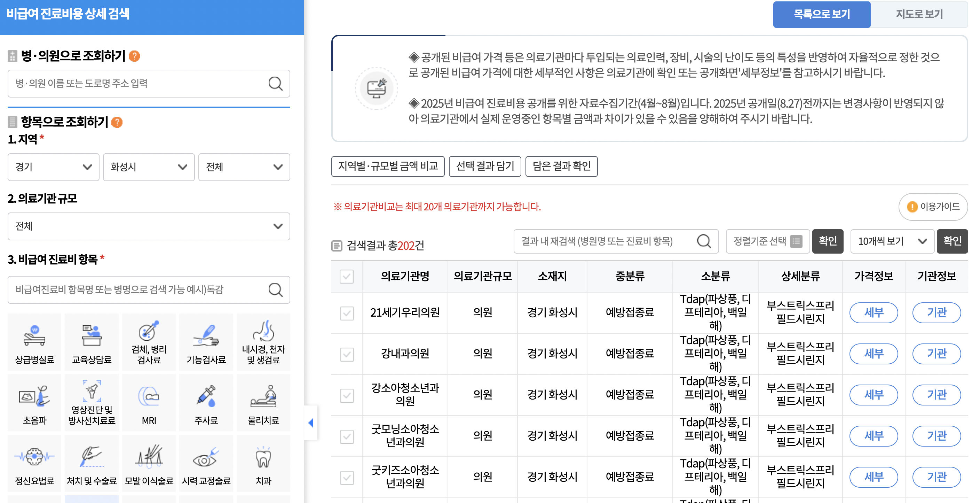This screenshot has height=503, width=980.
Task: Toggle the select-all checkbox in table header
Action: 347,277
